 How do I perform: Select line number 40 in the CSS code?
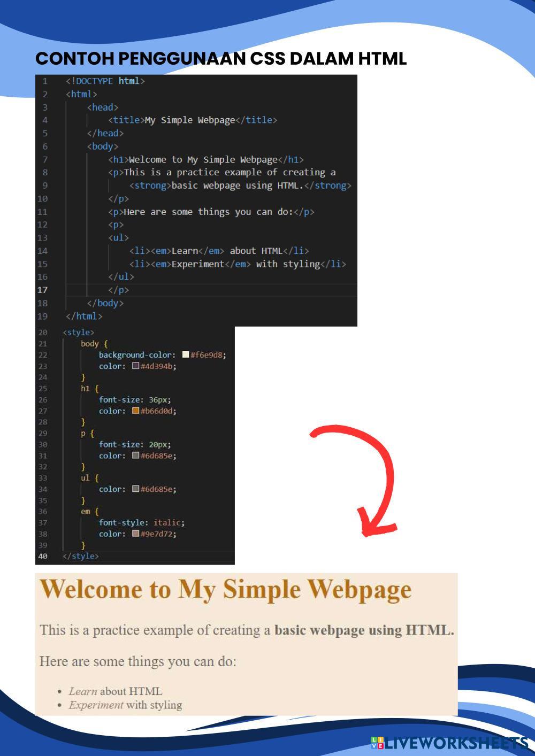pos(42,556)
